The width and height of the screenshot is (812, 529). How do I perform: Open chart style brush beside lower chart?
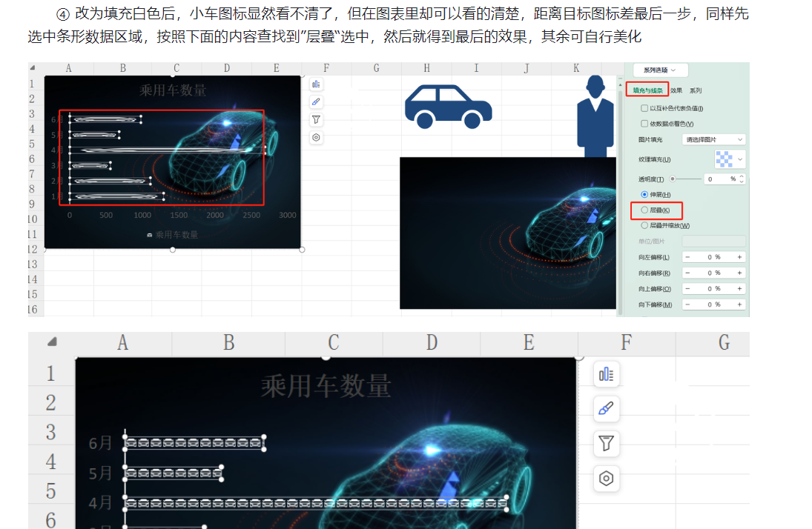tap(607, 409)
